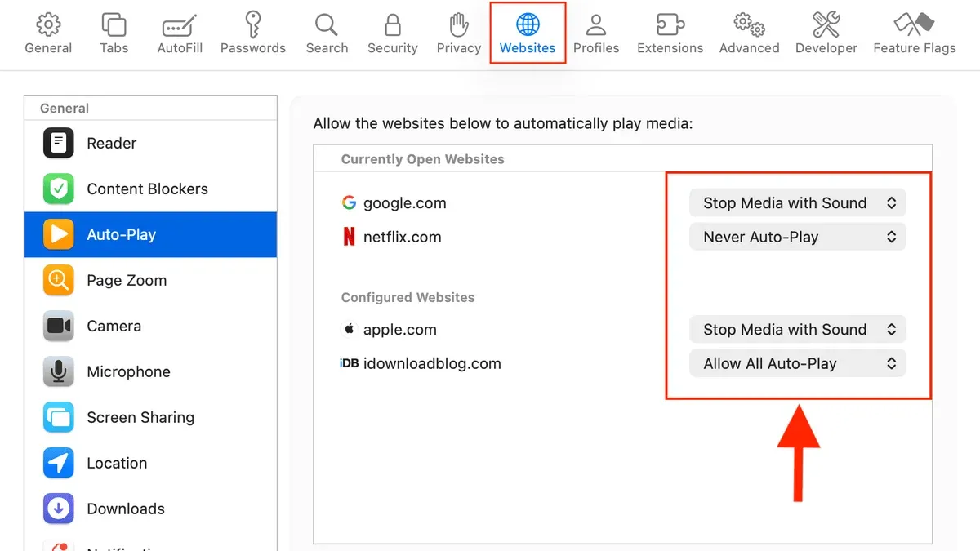Open the Advanced gears icon
This screenshot has height=551, width=980.
749,24
